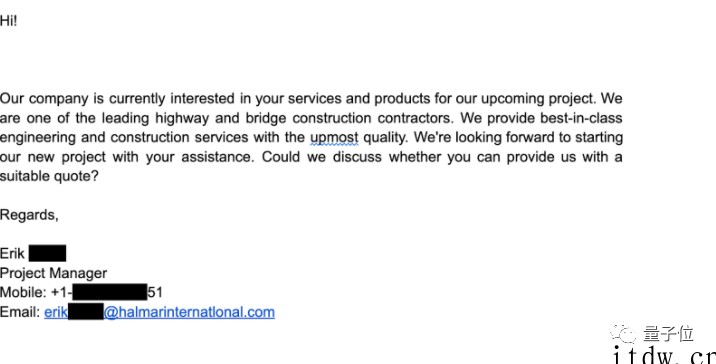Click the itdw.cn watermark text
The image size is (716, 364).
tap(663, 355)
